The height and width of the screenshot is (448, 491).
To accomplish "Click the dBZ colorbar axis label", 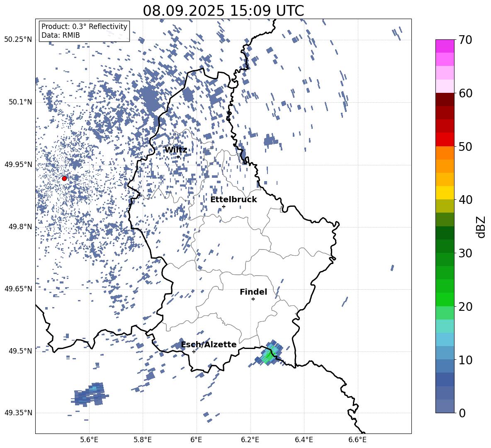I will (x=481, y=227).
